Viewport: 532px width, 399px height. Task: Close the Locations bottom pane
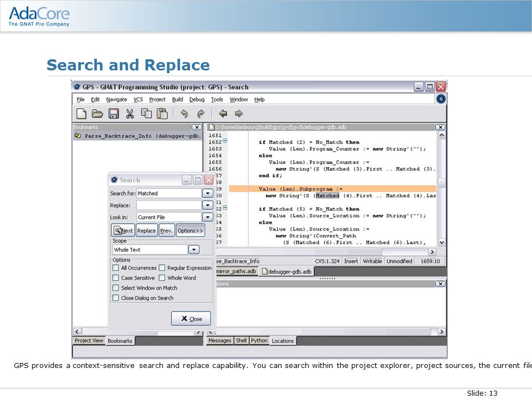coord(441,284)
